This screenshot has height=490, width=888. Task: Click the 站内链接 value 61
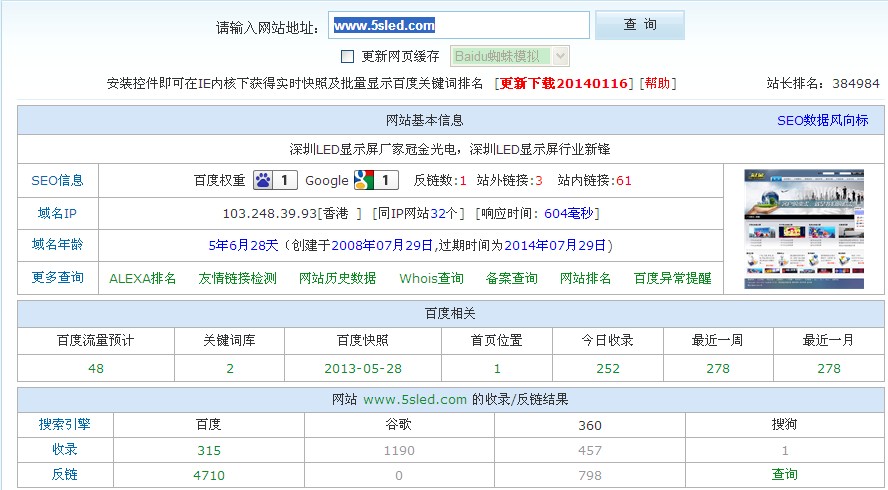click(624, 181)
